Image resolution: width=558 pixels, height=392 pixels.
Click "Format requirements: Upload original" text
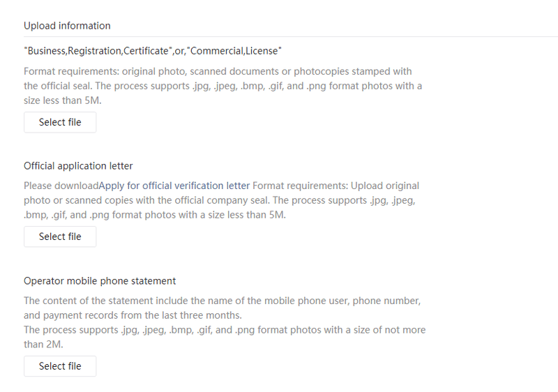coord(335,186)
